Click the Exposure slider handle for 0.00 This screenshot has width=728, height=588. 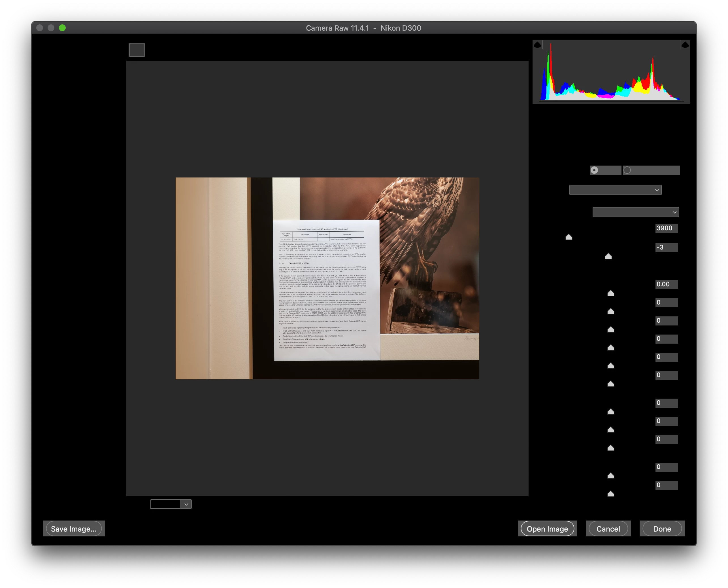(610, 293)
